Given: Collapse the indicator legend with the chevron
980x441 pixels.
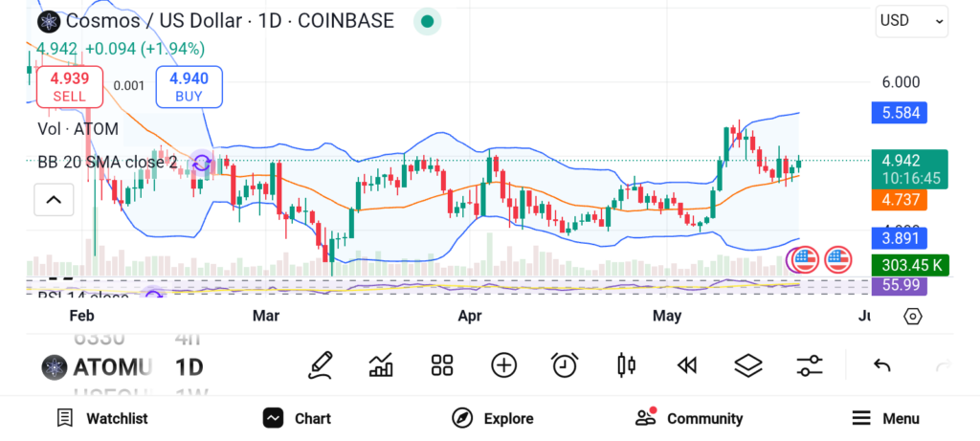Looking at the screenshot, I should click(54, 200).
